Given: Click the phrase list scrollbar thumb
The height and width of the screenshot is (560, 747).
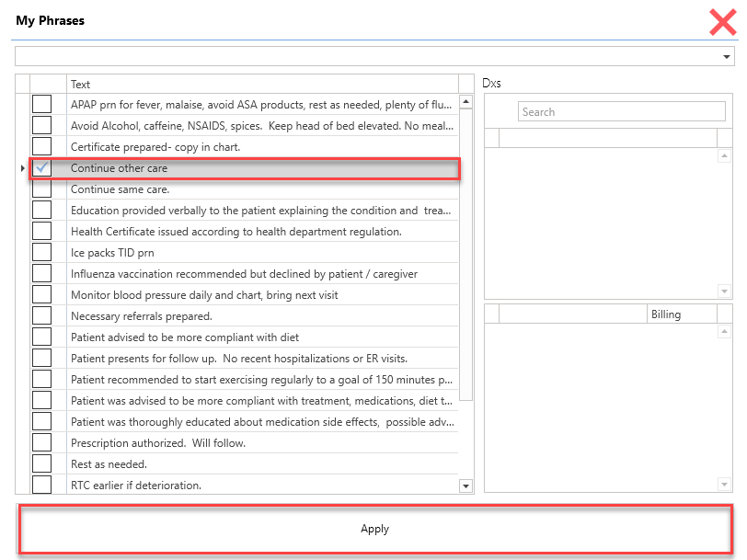Looking at the screenshot, I should (x=465, y=255).
